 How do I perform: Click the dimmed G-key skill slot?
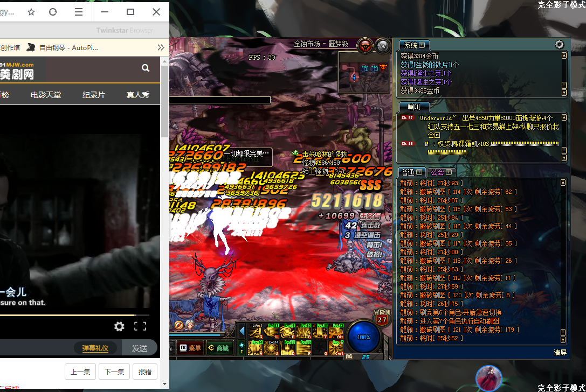click(x=320, y=347)
